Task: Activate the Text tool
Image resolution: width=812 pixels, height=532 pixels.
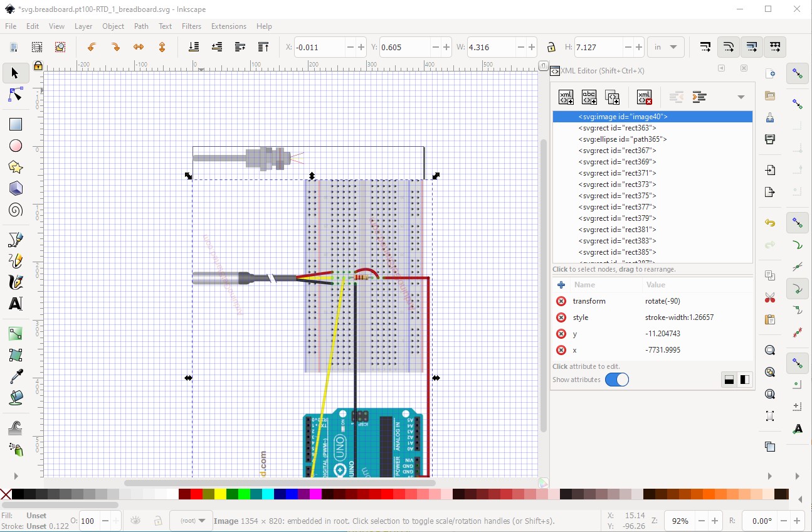Action: pos(16,304)
